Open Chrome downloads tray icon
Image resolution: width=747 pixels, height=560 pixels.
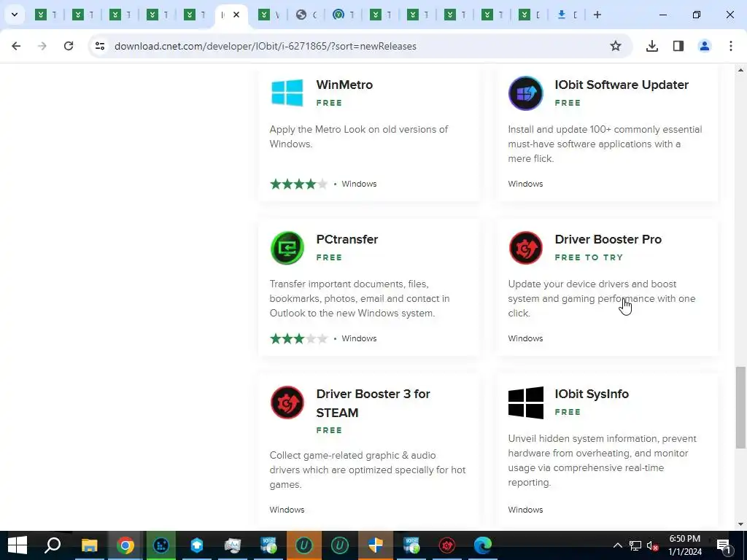[652, 46]
